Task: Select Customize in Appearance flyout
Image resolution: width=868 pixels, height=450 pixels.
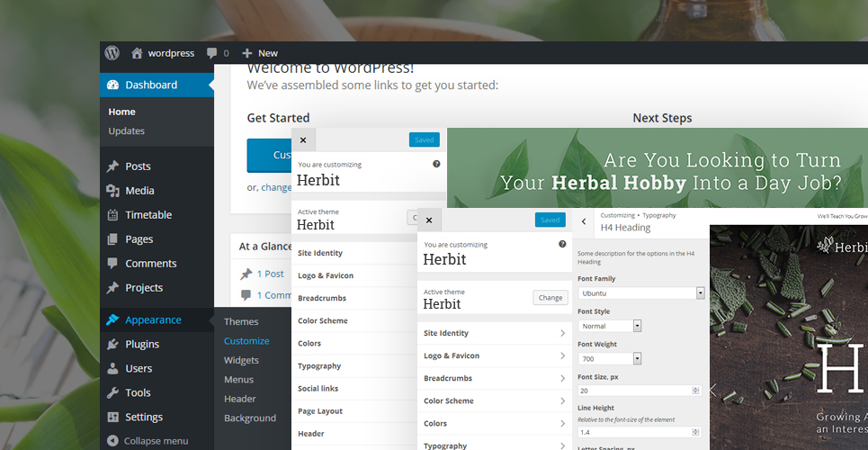Action: click(x=246, y=341)
